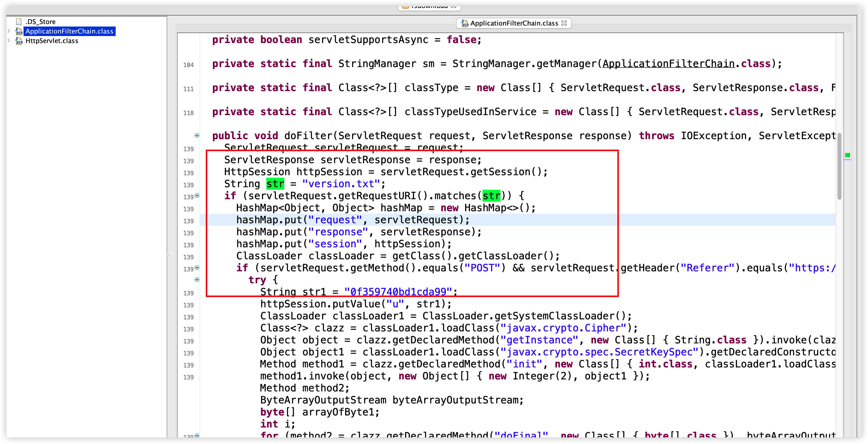This screenshot has width=868, height=444.
Task: Click the vertical scrollbar thumb of the editor
Action: pyautogui.click(x=839, y=166)
